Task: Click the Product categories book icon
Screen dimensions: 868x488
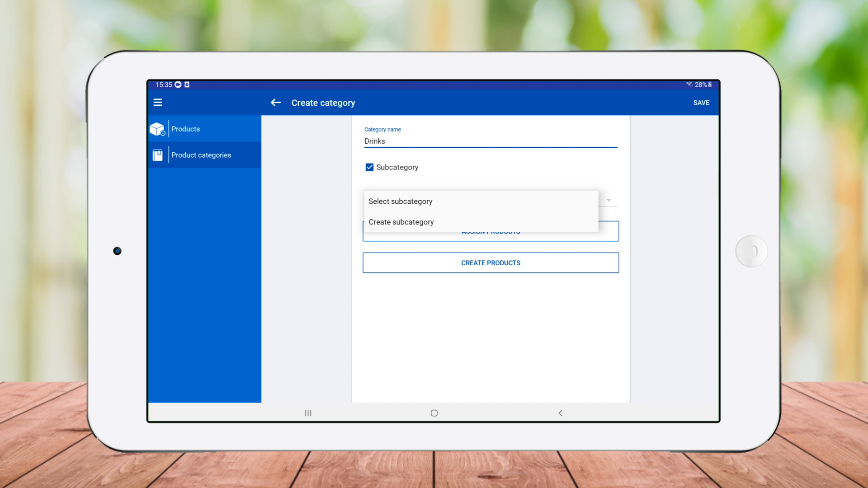Action: coord(157,155)
